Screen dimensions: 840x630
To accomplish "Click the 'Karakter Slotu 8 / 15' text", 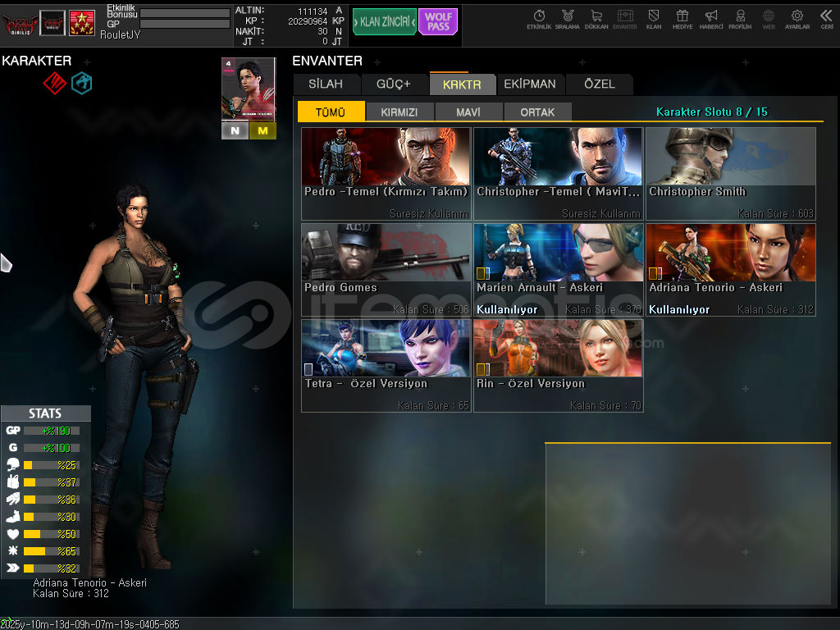I will (711, 112).
